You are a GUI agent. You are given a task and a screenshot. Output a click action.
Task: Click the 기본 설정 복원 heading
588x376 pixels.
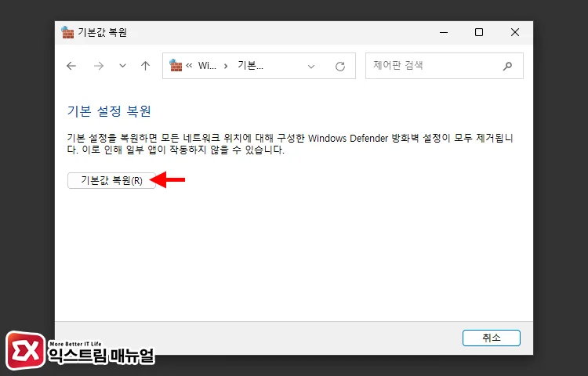click(x=109, y=111)
